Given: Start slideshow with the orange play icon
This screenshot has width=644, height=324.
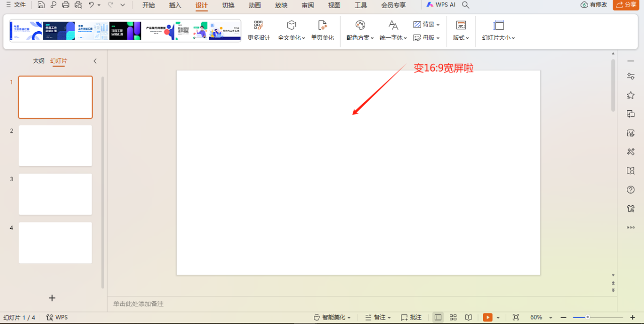Looking at the screenshot, I should [x=487, y=317].
